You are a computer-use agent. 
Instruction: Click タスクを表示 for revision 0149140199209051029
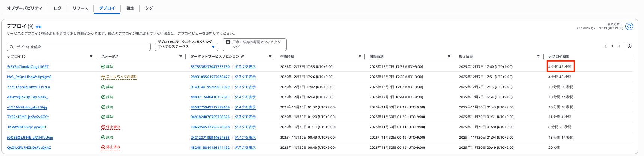point(245,87)
